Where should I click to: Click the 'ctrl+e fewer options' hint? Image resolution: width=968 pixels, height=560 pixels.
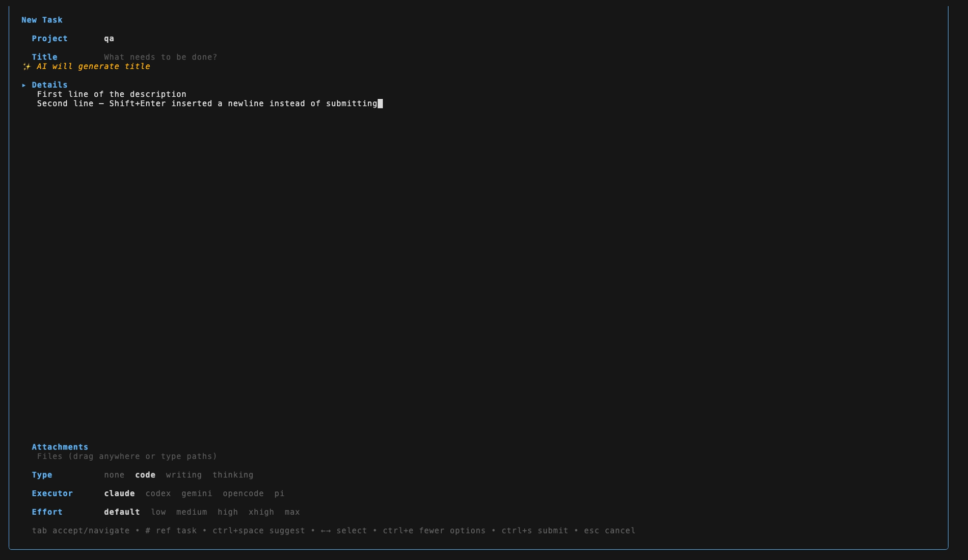[434, 530]
